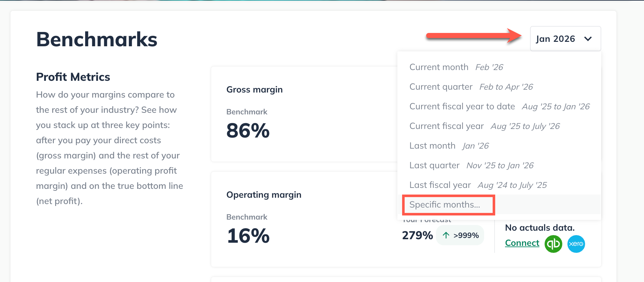Image resolution: width=644 pixels, height=282 pixels.
Task: Click the green upward trend arrow beside 279%
Action: coord(446,235)
